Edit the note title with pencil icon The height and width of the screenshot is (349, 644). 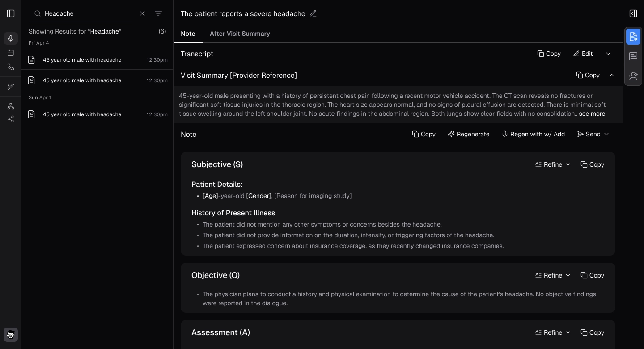tap(313, 13)
